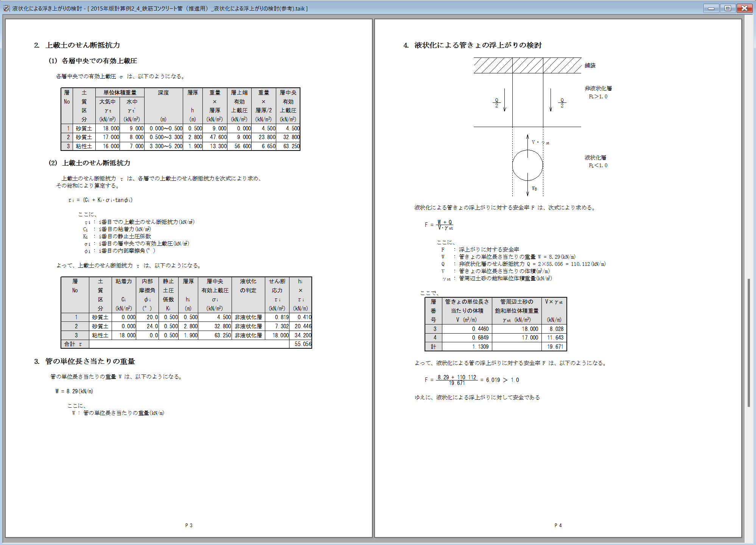
Task: Minimize the print preview window
Action: (711, 8)
